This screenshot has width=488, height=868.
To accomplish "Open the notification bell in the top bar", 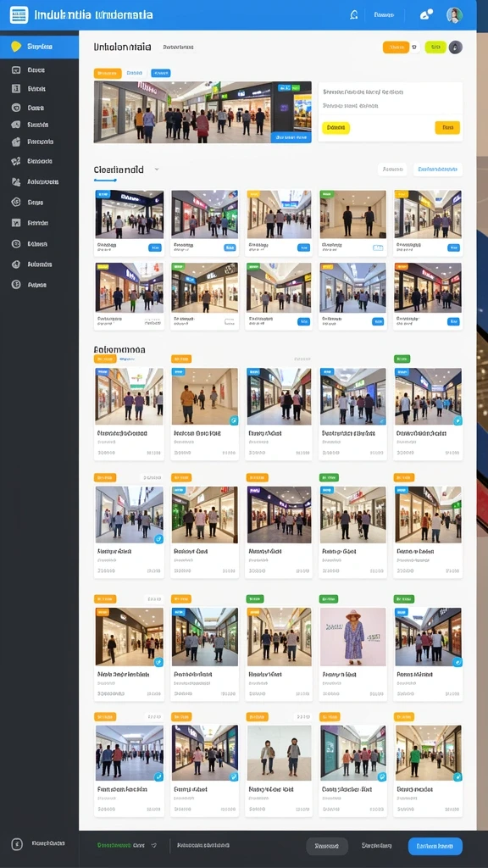I will [x=354, y=15].
